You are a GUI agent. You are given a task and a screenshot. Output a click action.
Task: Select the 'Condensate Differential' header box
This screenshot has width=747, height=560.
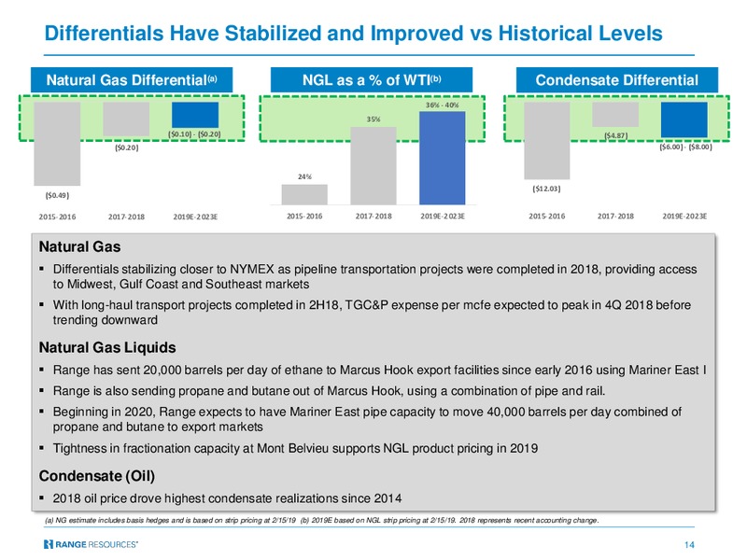point(617,79)
